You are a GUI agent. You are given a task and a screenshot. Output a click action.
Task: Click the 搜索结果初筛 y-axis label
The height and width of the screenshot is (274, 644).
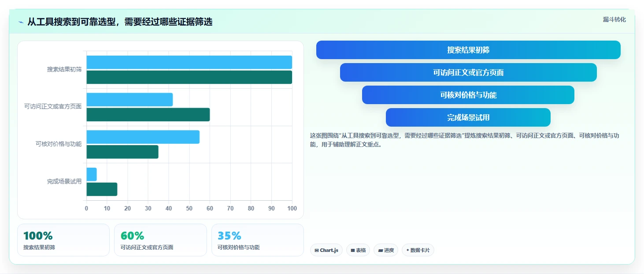(64, 69)
